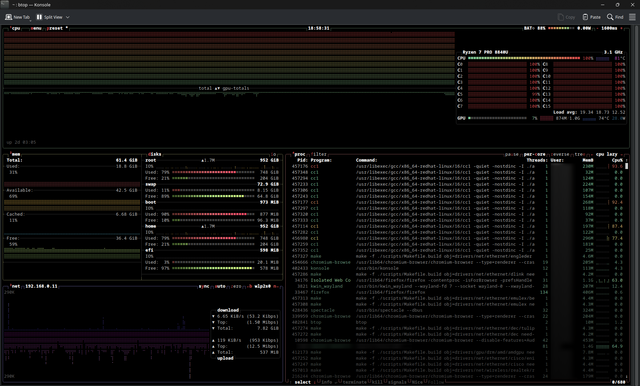Screen dimensions: 640x386
Task: Expand the Split View dropdown arrow
Action: (68, 17)
